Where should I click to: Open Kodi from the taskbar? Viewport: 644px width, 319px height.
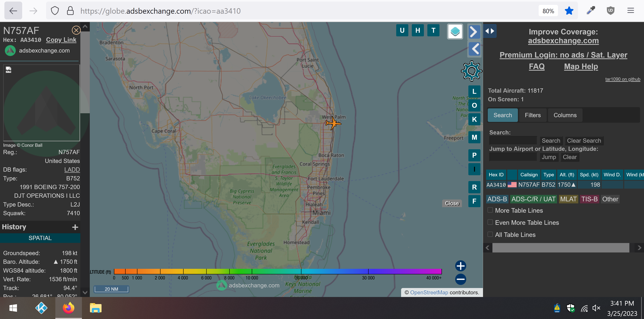pos(41,308)
